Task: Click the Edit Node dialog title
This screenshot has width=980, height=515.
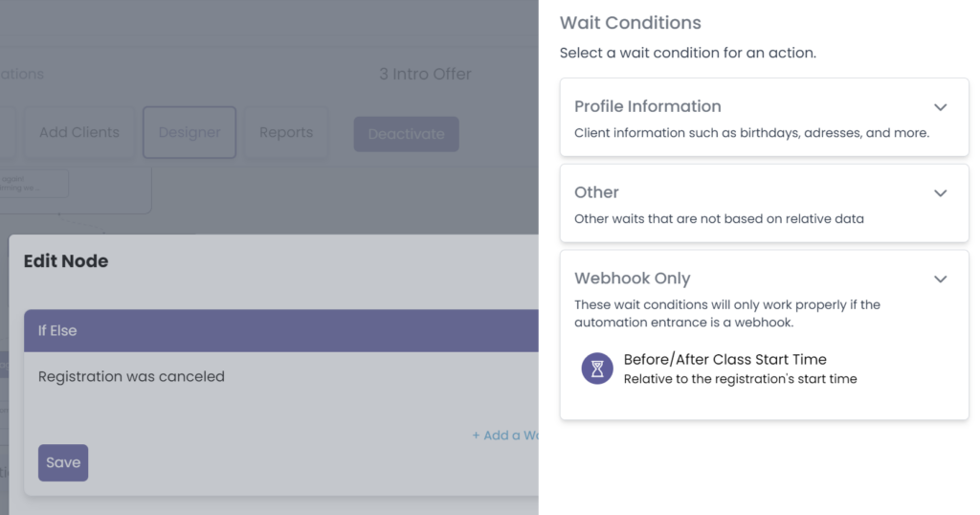Action: coord(66,261)
